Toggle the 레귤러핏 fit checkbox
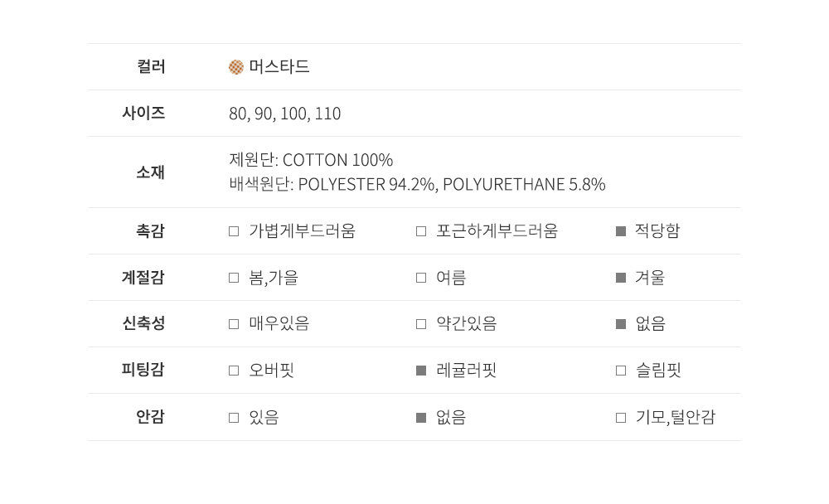Viewport: 829px width, 504px height. point(421,371)
